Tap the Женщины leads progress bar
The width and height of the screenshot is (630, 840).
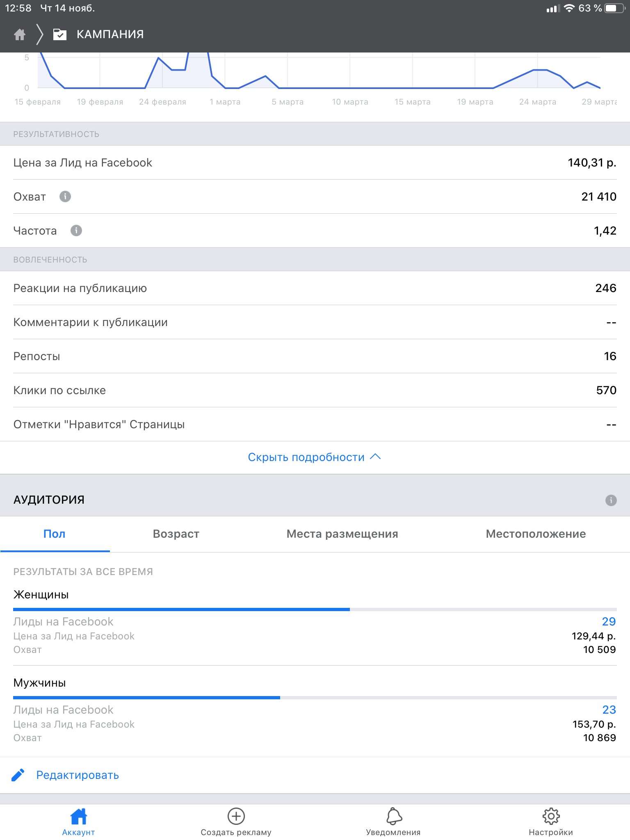[315, 609]
